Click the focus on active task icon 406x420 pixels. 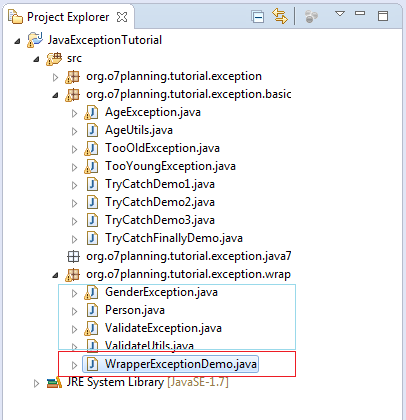click(311, 16)
